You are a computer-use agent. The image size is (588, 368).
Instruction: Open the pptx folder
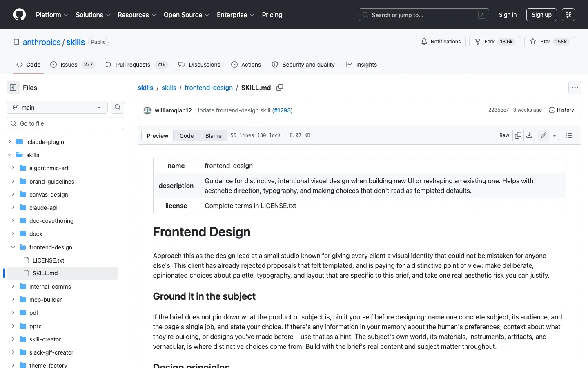(35, 326)
